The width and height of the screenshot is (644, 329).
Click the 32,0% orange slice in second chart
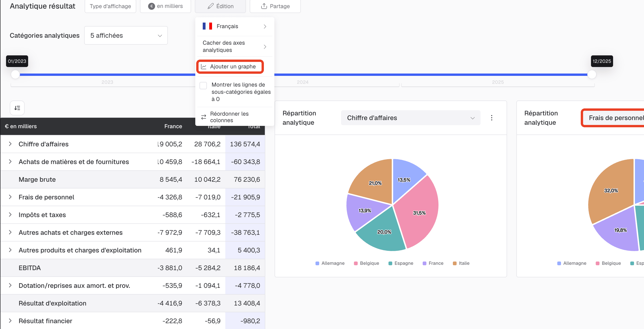click(611, 191)
